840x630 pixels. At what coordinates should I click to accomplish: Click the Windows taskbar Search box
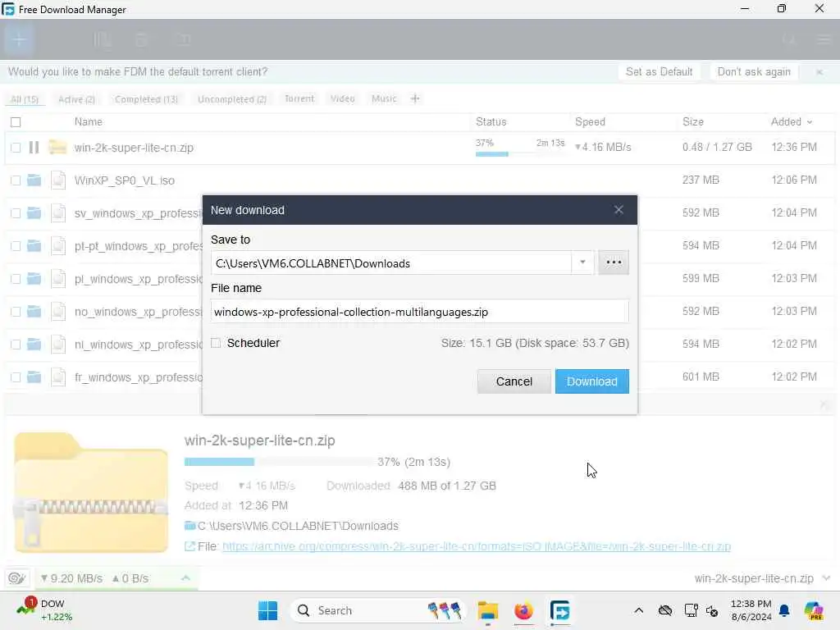(377, 610)
